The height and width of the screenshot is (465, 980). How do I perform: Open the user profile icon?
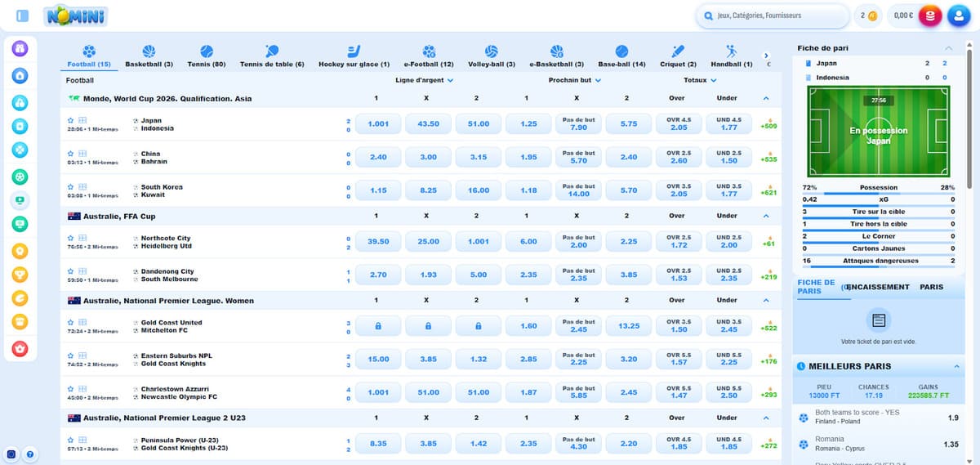[959, 16]
